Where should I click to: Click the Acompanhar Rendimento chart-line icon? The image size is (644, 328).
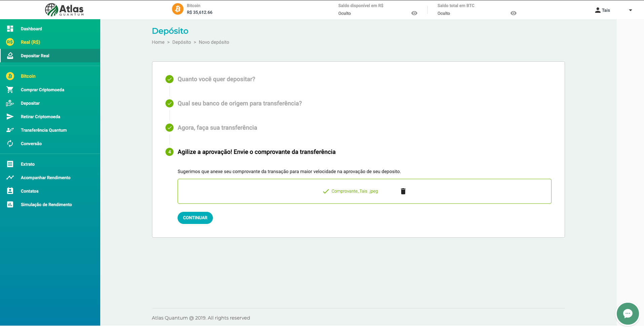10,177
